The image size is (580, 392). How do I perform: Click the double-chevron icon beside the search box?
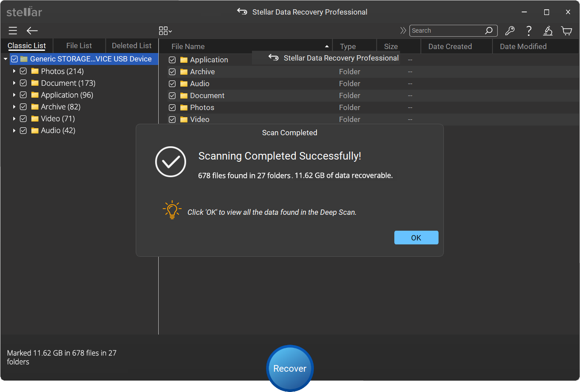(403, 30)
